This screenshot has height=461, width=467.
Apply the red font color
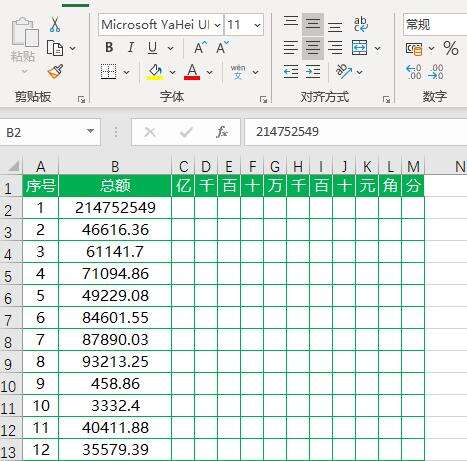(x=192, y=72)
